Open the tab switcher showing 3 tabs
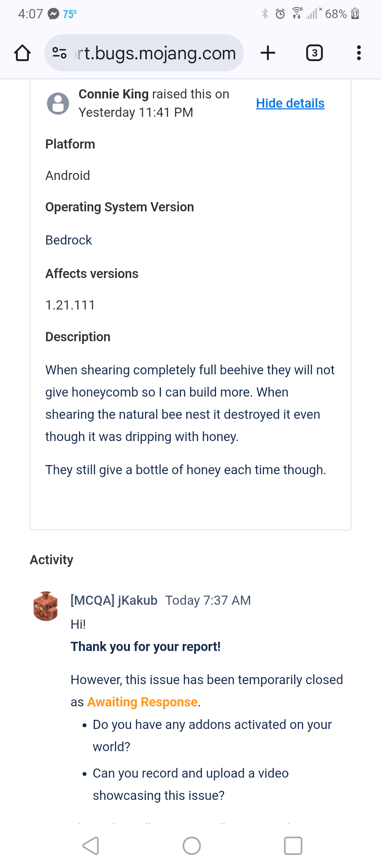Screen dimensions: 381x868 314,53
